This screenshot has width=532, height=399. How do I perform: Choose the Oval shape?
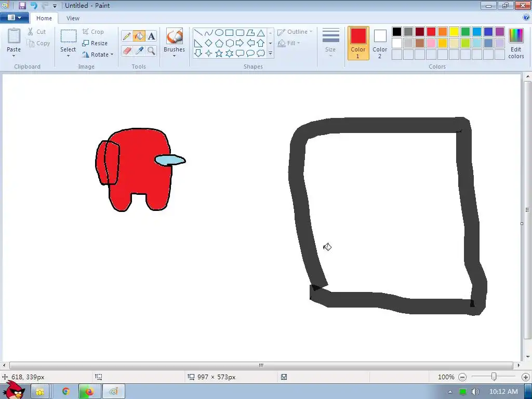(x=219, y=33)
